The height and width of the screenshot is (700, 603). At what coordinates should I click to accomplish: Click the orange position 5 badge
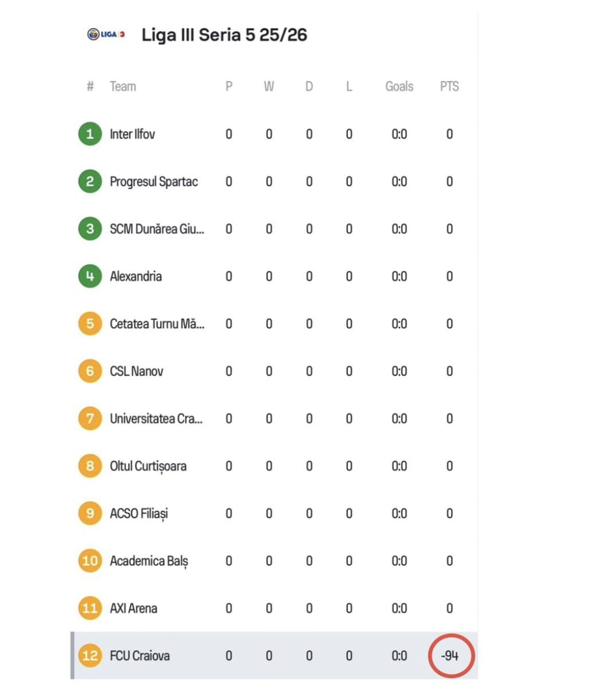[89, 324]
